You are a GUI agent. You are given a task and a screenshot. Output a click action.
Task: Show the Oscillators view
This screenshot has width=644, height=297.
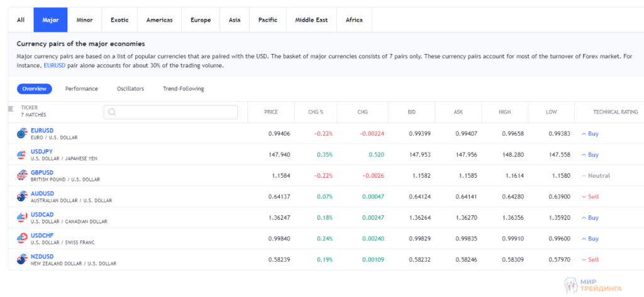pos(130,89)
